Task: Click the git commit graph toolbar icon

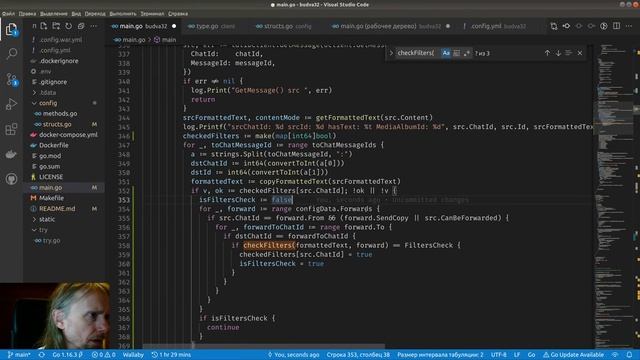Action: point(567,26)
